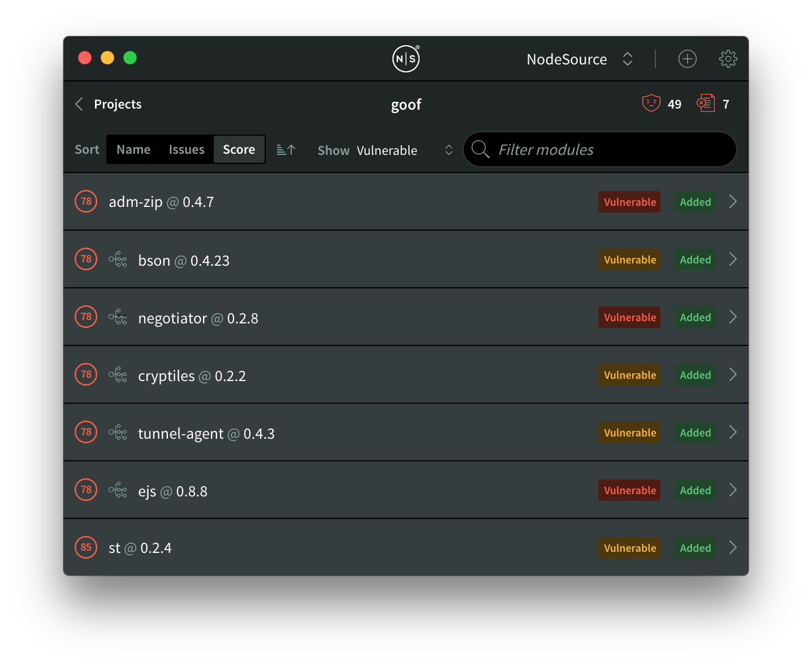Expand negotiator details chevron

coord(733,317)
